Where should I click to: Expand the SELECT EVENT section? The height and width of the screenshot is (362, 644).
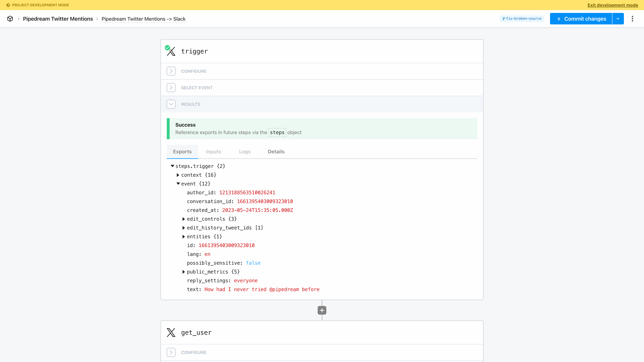[x=171, y=88]
